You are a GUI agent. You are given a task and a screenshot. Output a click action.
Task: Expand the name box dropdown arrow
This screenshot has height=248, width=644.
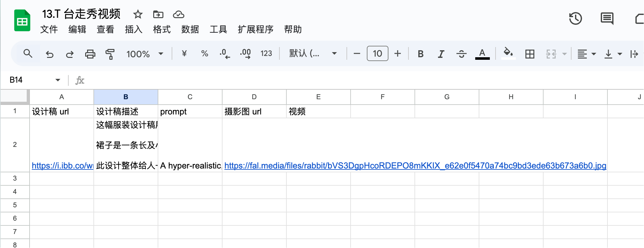coord(58,80)
